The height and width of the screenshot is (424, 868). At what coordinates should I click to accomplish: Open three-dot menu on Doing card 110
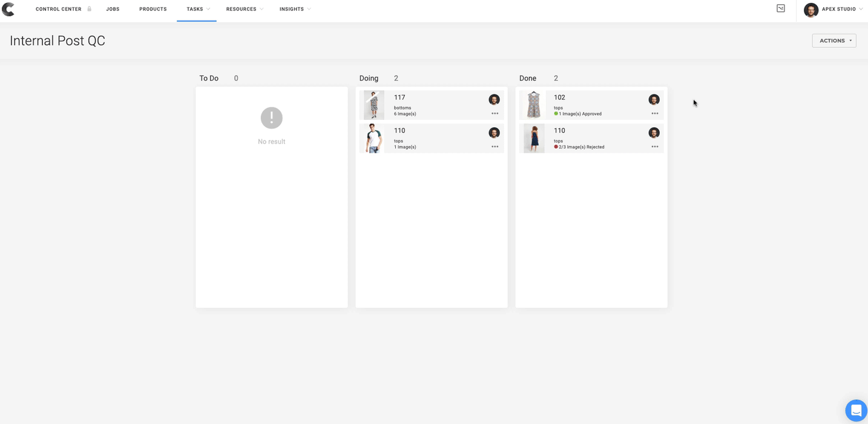tap(495, 147)
